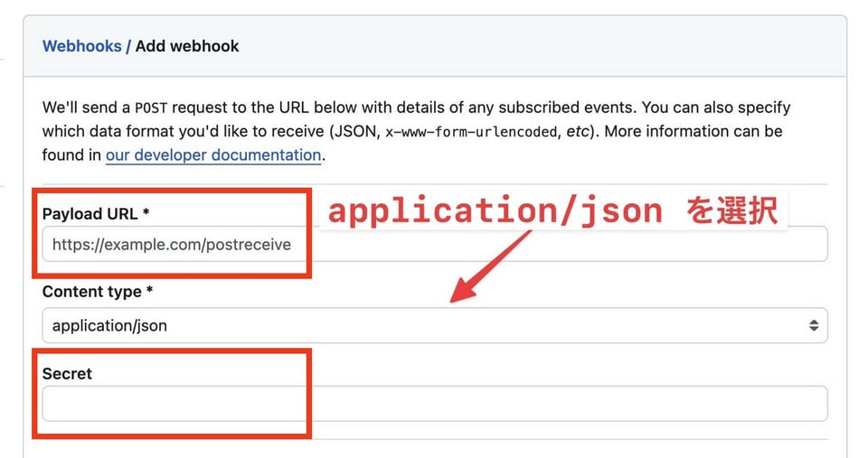Click the Secret field label

(x=67, y=373)
